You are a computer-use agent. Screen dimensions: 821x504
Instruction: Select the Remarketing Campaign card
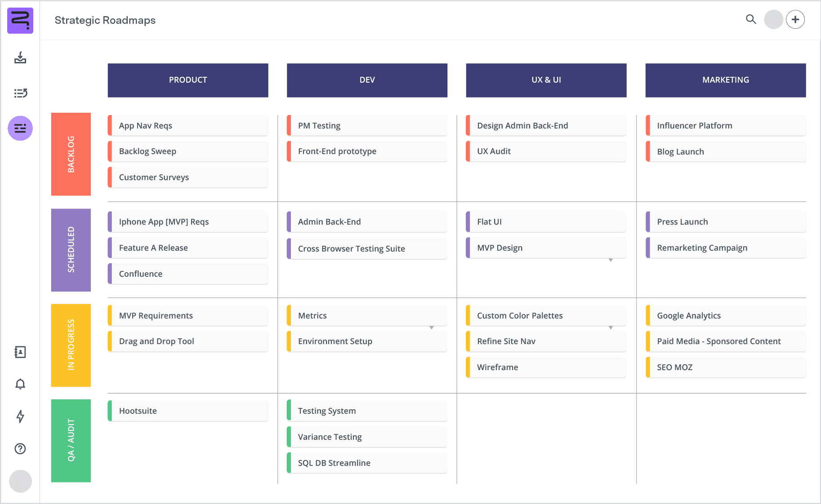tap(725, 248)
